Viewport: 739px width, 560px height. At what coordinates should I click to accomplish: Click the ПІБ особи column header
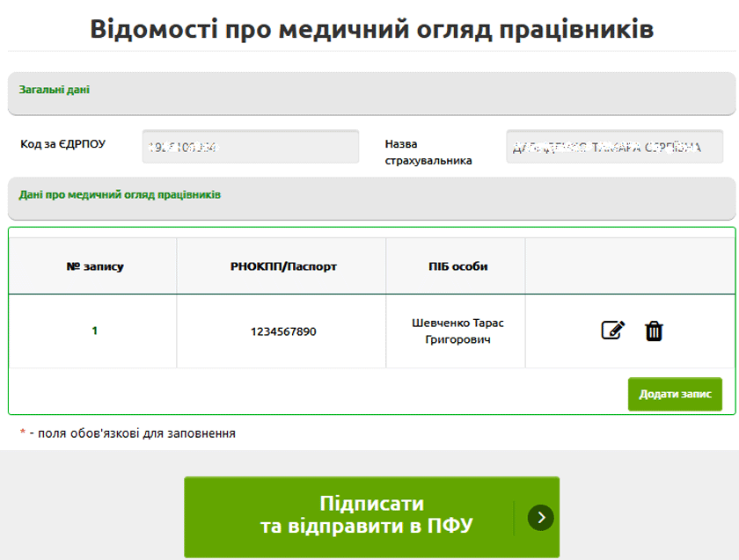point(456,265)
